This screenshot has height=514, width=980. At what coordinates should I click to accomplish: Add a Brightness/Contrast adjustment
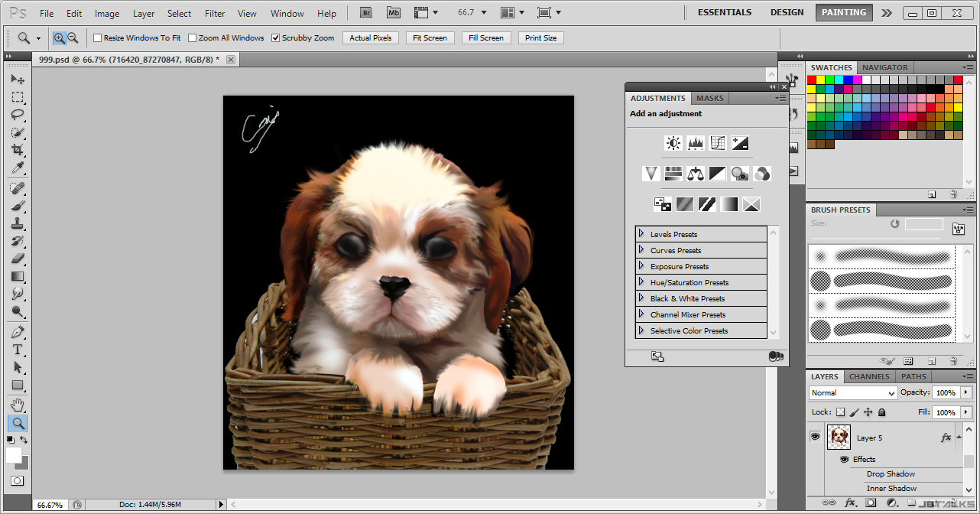(673, 143)
